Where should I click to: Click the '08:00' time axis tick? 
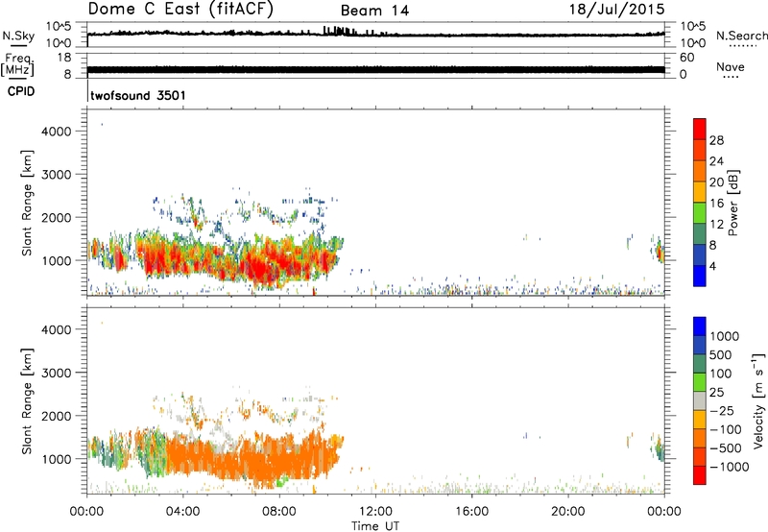279,512
